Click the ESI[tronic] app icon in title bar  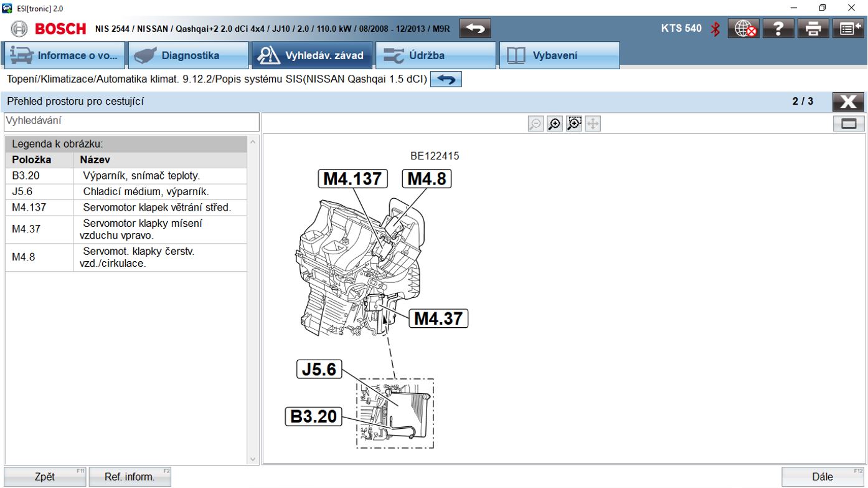[x=7, y=8]
